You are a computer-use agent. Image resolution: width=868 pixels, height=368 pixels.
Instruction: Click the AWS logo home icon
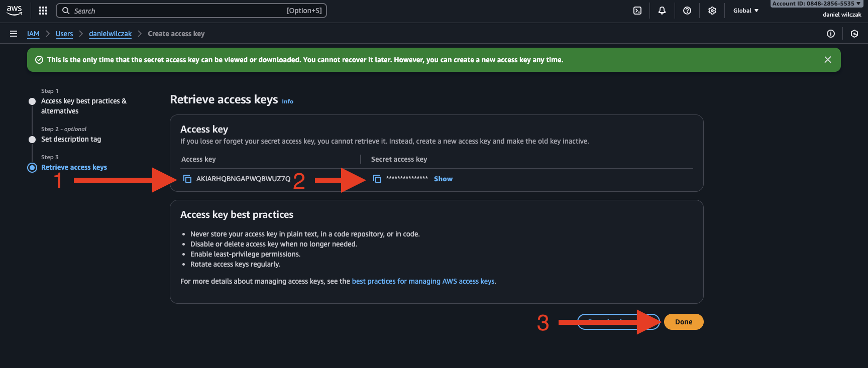pos(14,11)
